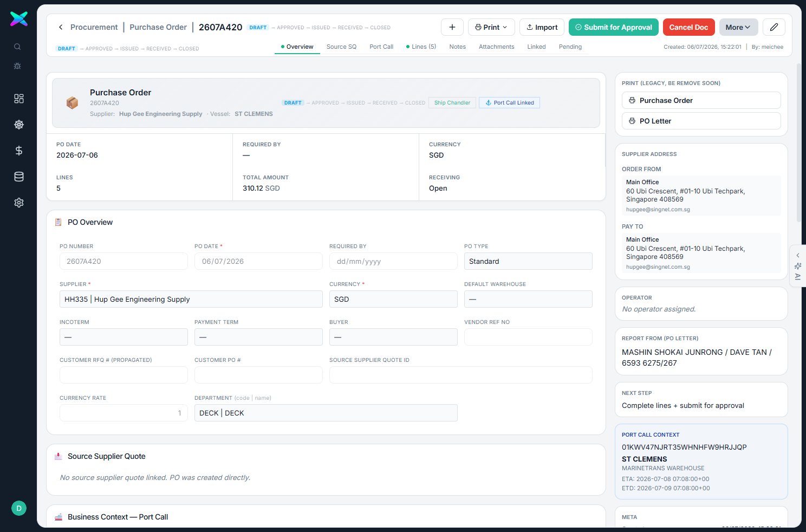
Task: Go back with the left chevron arrow
Action: [x=61, y=27]
